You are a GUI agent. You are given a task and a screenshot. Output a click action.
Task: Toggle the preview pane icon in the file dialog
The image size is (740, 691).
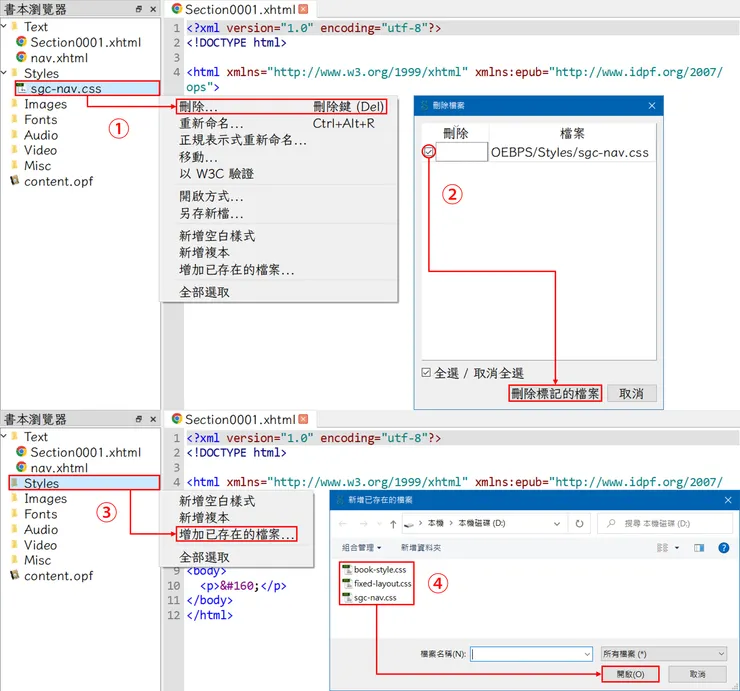699,548
